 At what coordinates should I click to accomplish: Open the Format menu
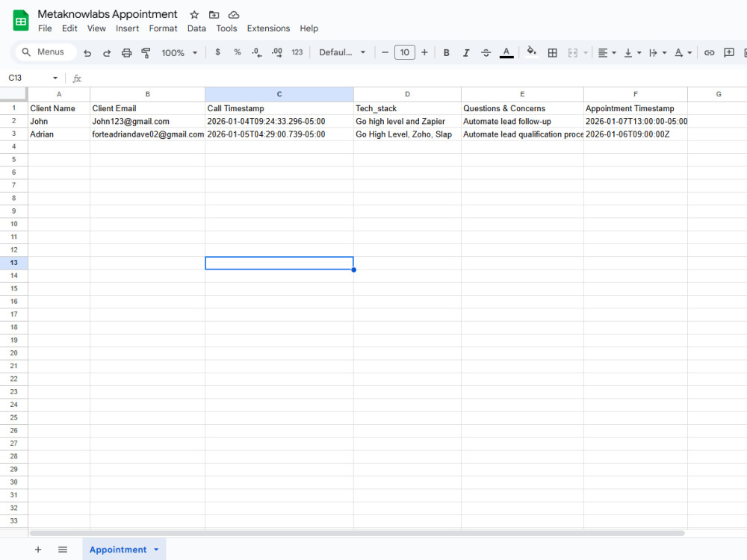(x=163, y=28)
